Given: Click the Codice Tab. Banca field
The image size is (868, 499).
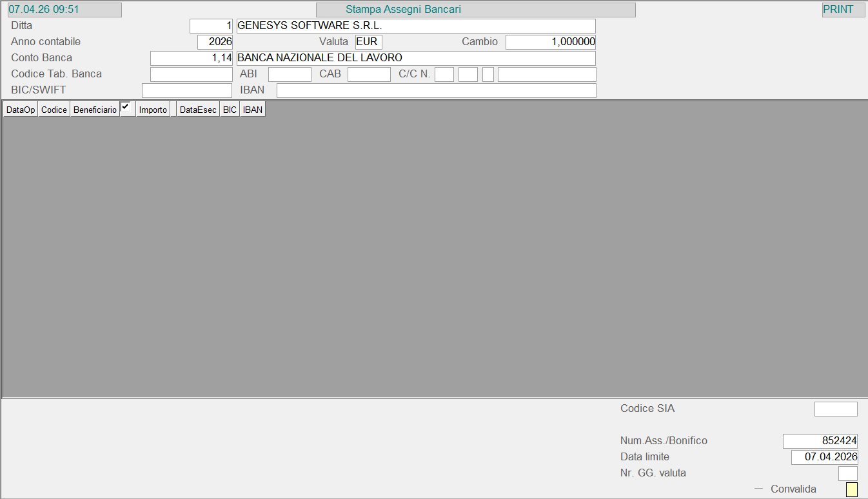Looking at the screenshot, I should pyautogui.click(x=191, y=74).
